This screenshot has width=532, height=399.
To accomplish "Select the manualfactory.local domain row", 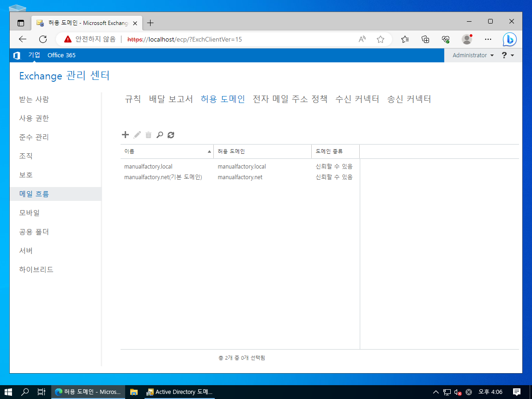I will point(240,167).
